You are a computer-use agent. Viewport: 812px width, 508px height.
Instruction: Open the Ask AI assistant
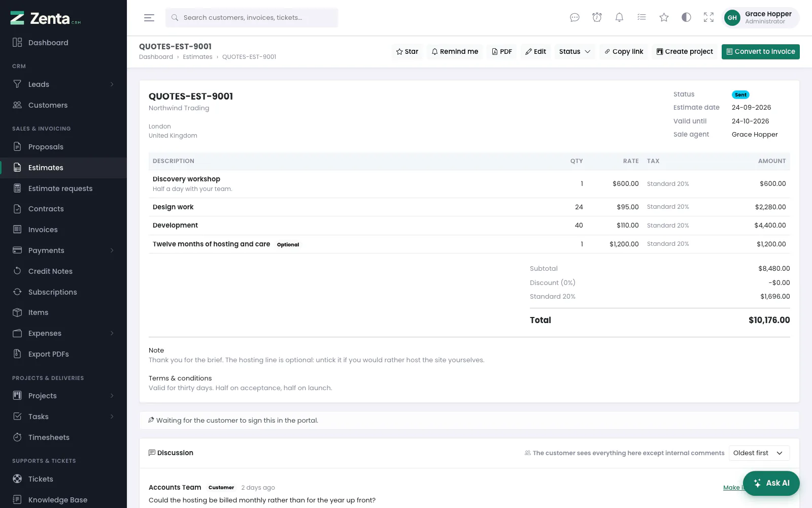click(x=771, y=483)
